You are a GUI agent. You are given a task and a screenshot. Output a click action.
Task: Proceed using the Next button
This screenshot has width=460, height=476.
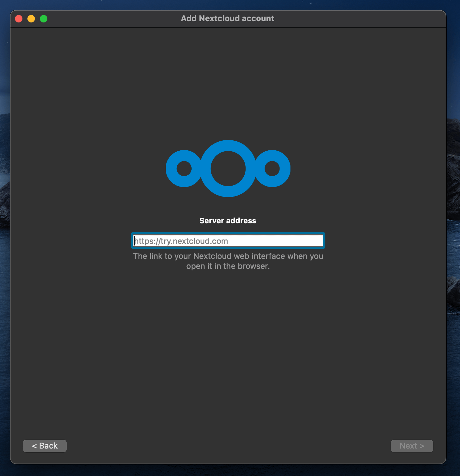412,446
